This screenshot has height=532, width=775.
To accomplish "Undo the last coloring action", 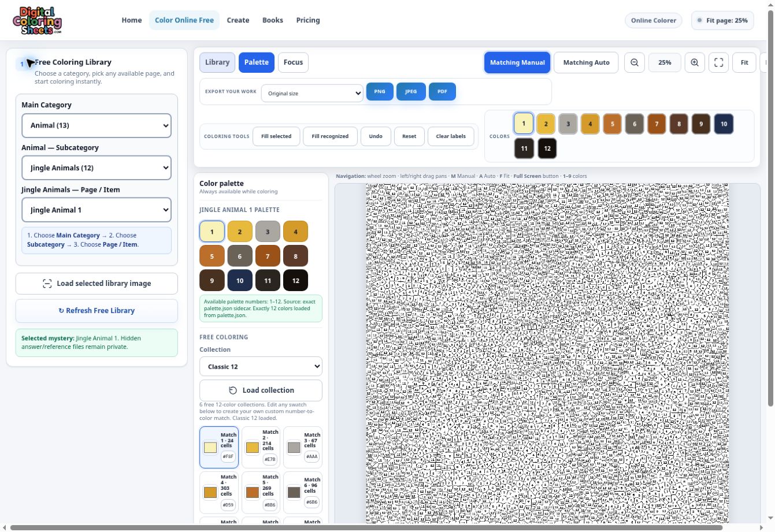I will 376,136.
